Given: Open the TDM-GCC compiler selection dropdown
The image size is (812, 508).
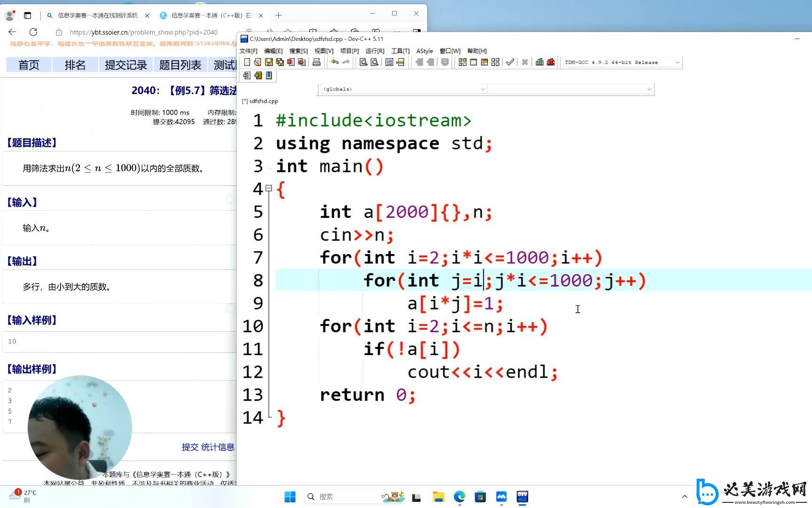Looking at the screenshot, I should (x=677, y=62).
